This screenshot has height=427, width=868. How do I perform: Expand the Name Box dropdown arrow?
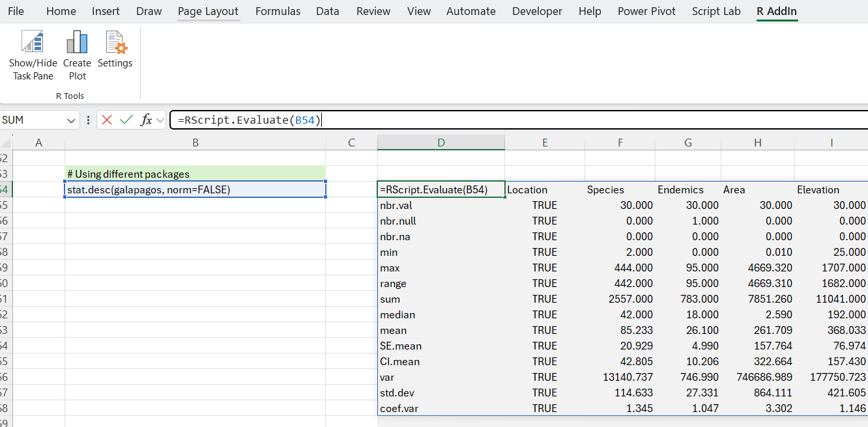(x=71, y=120)
